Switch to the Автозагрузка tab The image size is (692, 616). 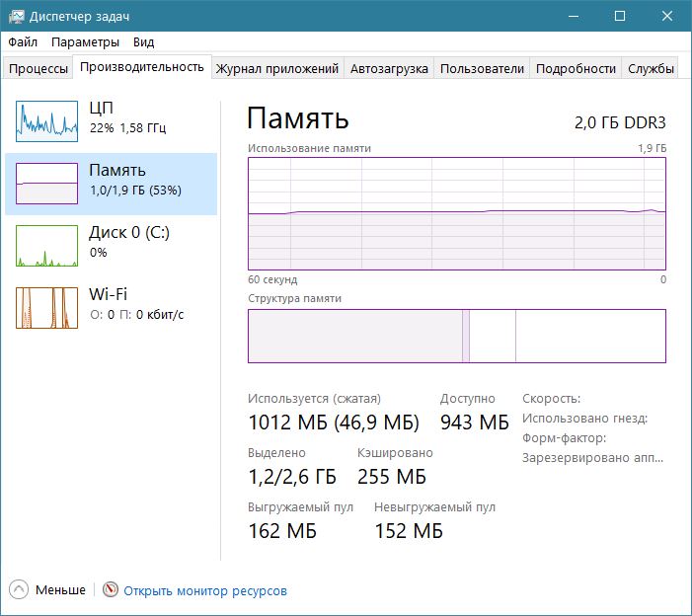(x=389, y=68)
